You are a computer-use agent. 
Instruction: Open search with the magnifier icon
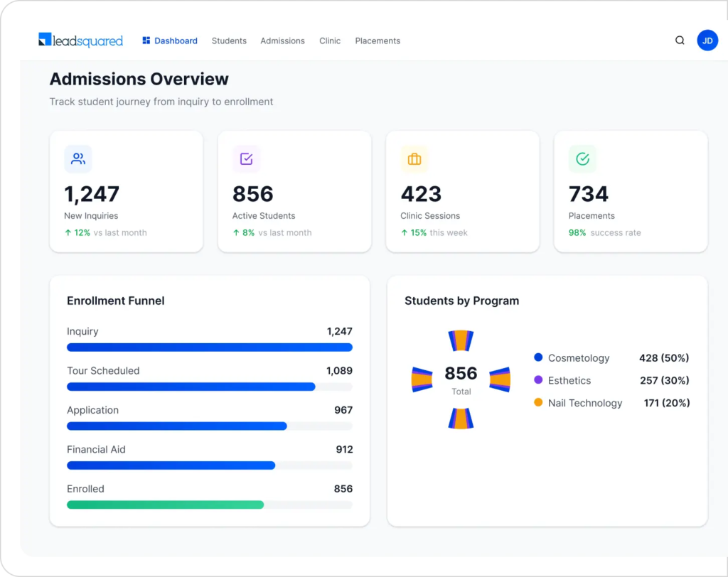[x=680, y=41]
